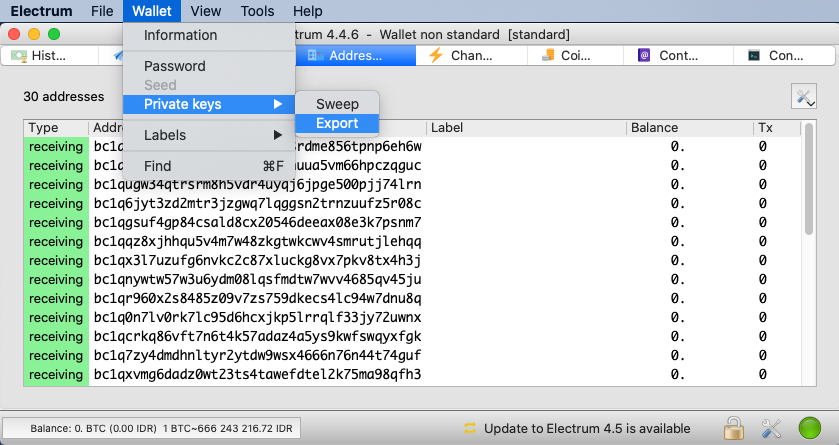Click the Console tab terminal icon
This screenshot has height=445, width=839.
[753, 55]
